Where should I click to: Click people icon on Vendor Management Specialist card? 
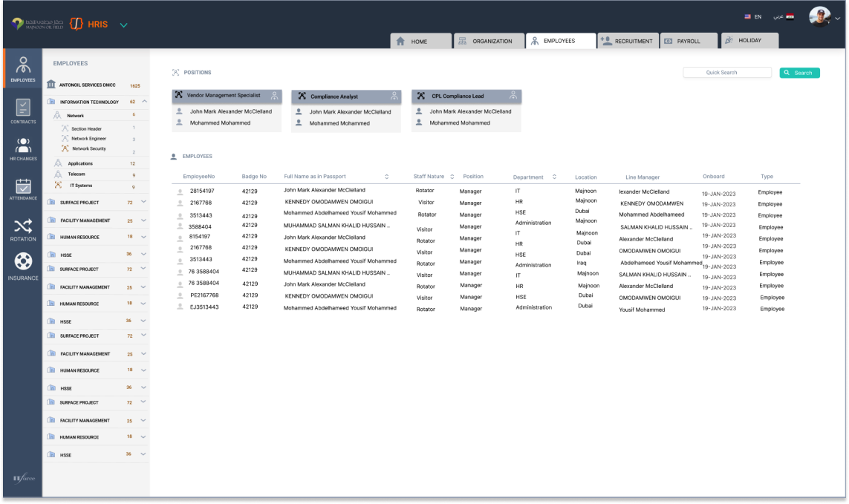click(274, 96)
